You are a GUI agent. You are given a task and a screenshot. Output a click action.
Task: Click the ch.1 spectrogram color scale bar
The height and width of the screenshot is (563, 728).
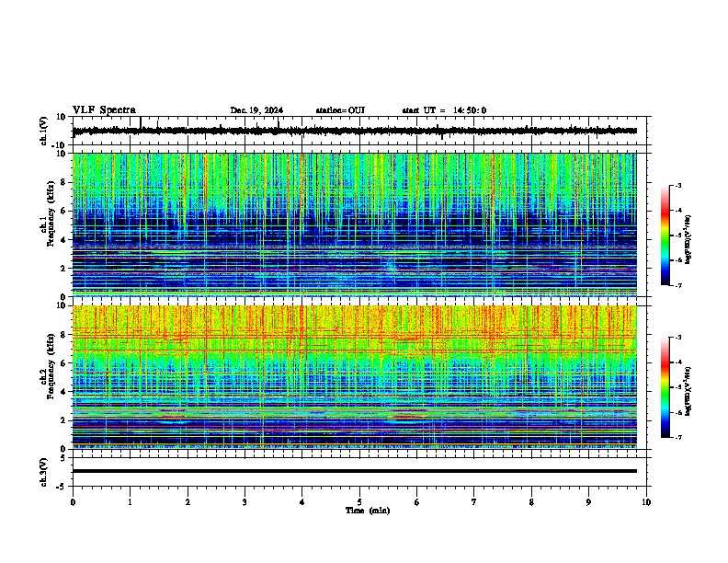[665, 236]
